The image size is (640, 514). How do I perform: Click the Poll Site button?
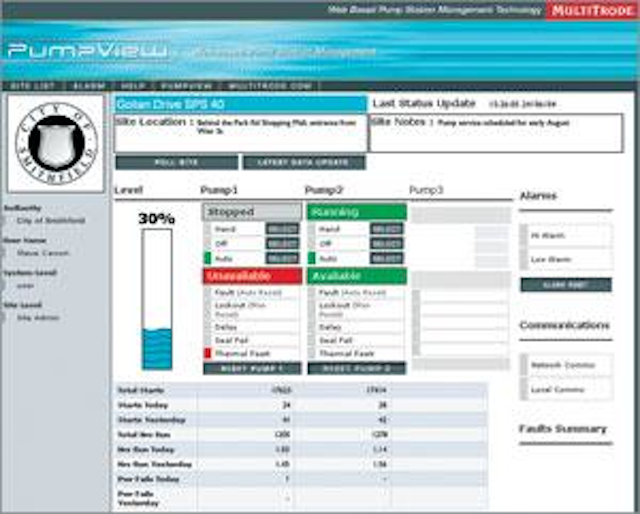tap(177, 162)
